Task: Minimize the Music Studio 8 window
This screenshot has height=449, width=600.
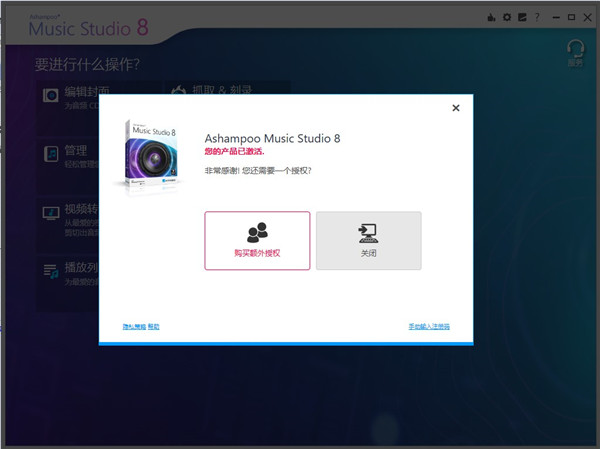Action: (556, 18)
